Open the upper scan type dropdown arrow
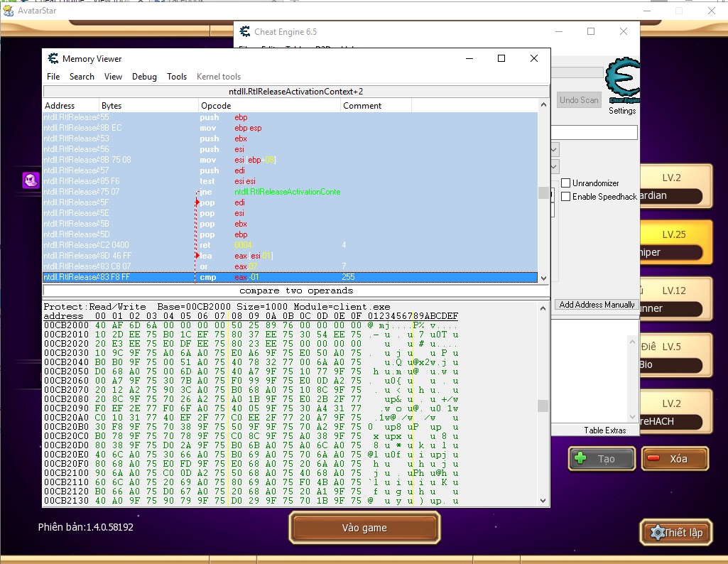This screenshot has height=564, width=728. 555,150
